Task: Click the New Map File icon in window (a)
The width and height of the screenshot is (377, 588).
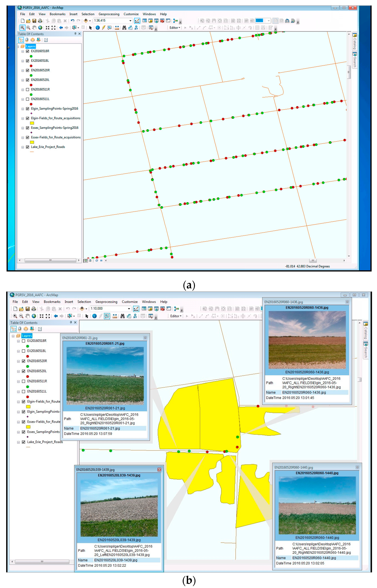Action: [x=22, y=21]
